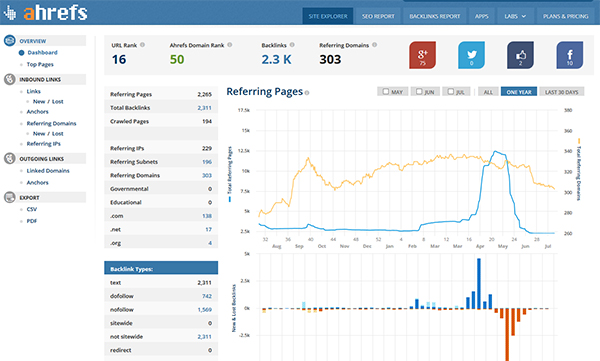Click the blue line peak near May
Viewport: 600px width, 361px height.
495,152
